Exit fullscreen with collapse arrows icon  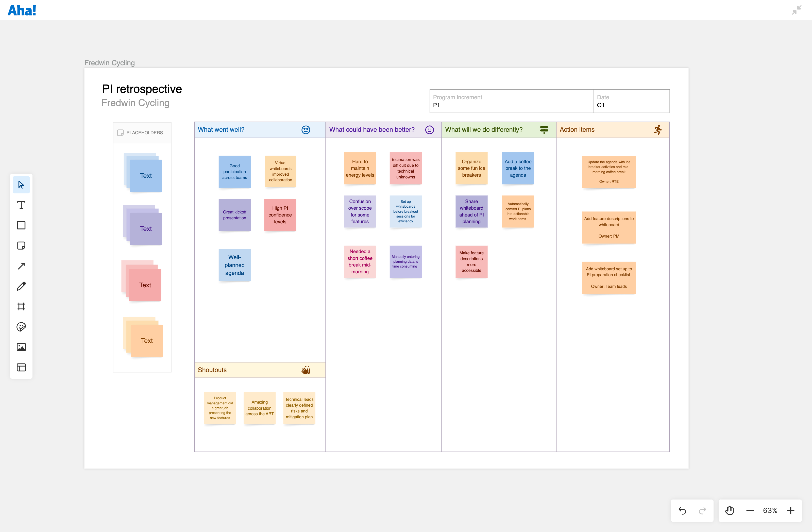coord(797,10)
